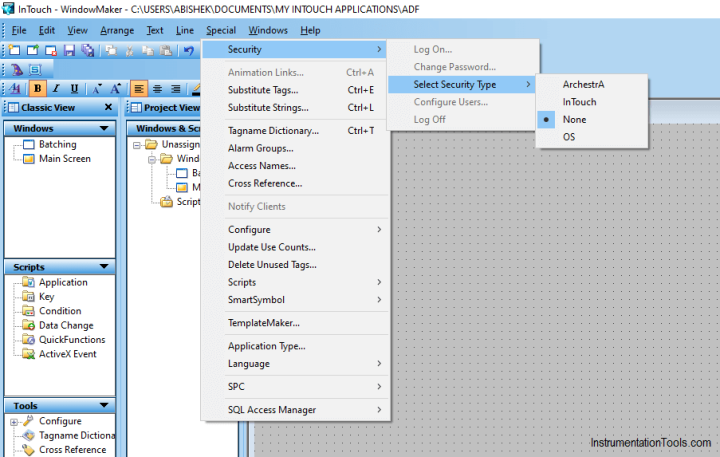
Task: Open the View menu
Action: click(x=77, y=30)
